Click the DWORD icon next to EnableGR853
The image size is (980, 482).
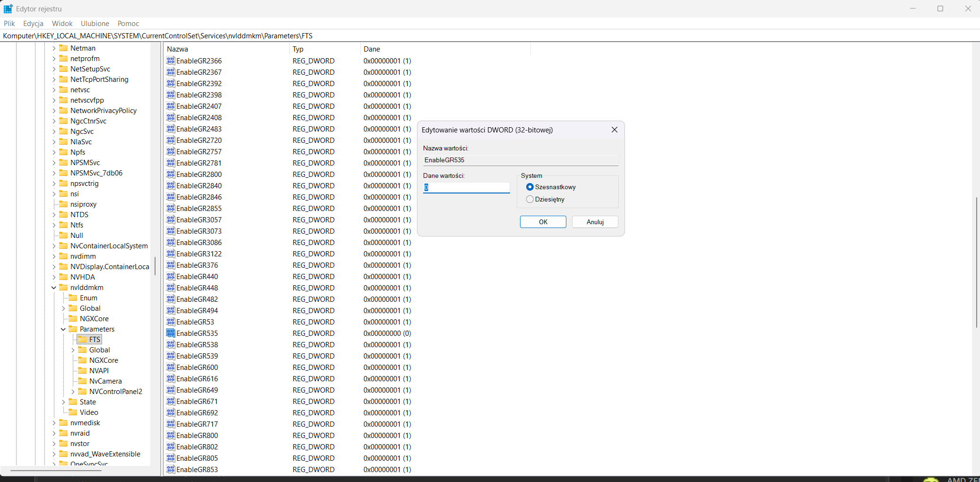pyautogui.click(x=171, y=469)
